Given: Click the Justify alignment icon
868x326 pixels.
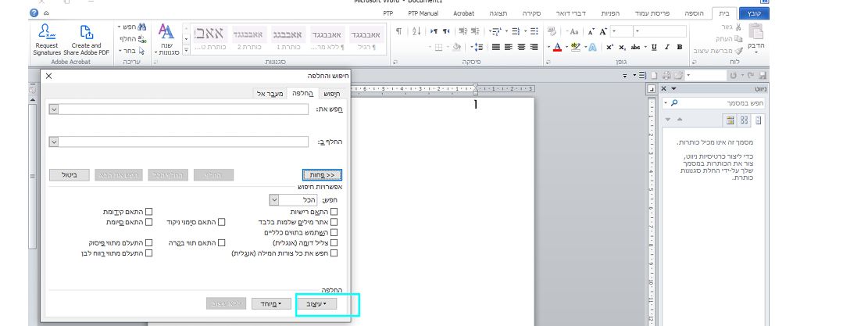Looking at the screenshot, I should [x=496, y=47].
